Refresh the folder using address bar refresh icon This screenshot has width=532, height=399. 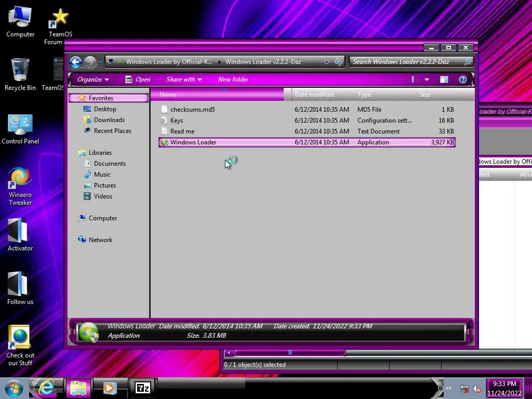coord(338,62)
